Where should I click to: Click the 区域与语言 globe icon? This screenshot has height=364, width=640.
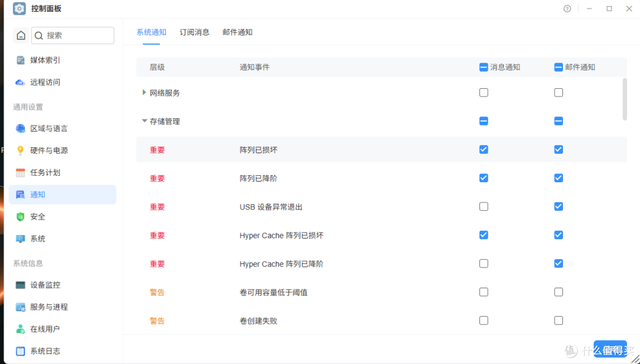click(20, 129)
